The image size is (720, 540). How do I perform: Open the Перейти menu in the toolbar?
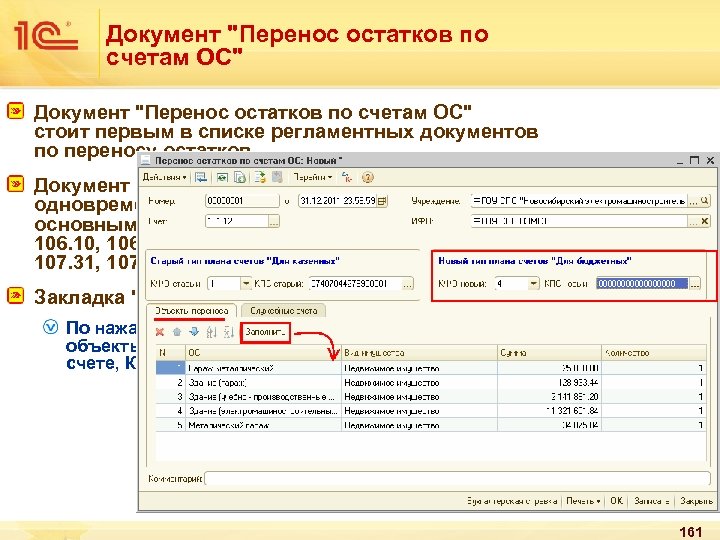(313, 177)
